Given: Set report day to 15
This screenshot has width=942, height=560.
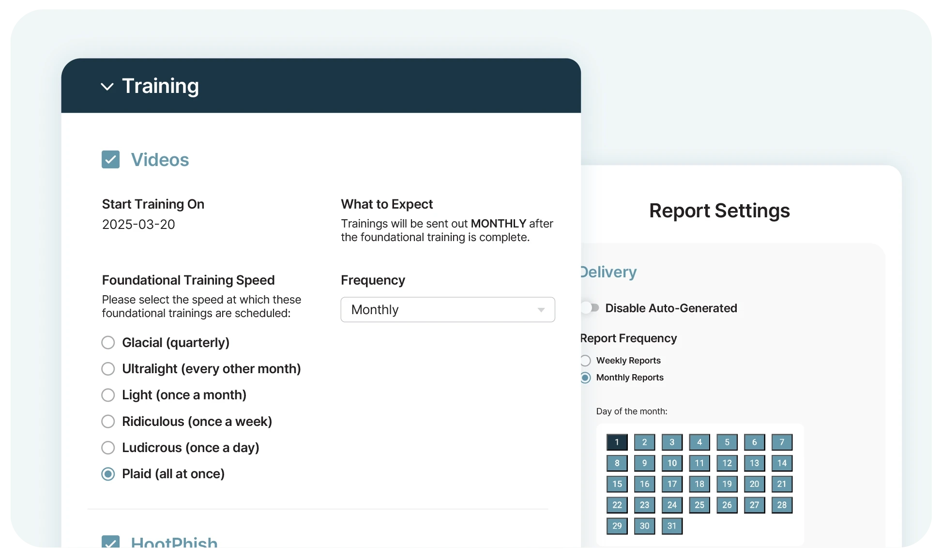Looking at the screenshot, I should pyautogui.click(x=617, y=484).
